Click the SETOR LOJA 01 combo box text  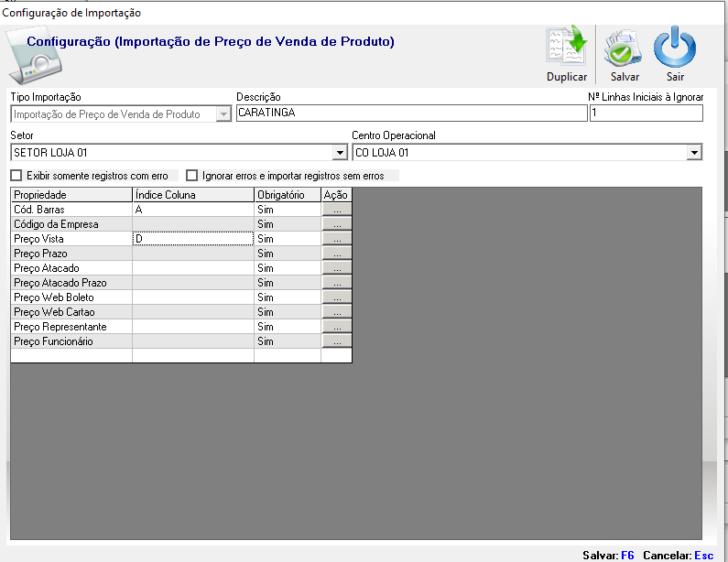coord(50,152)
